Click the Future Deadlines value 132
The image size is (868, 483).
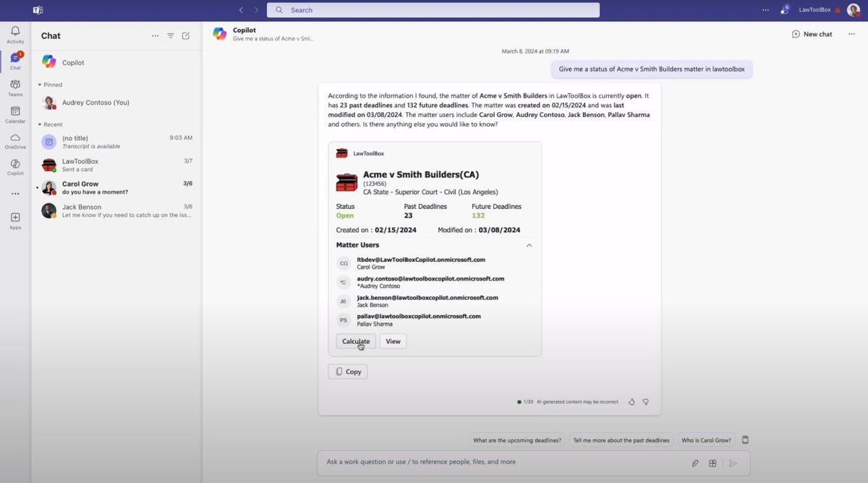(478, 215)
